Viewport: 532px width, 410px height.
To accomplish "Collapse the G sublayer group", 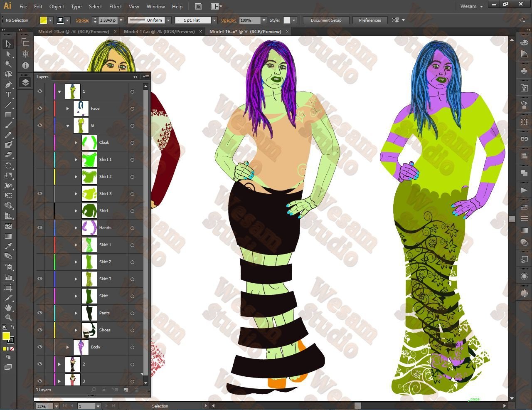I will 68,126.
